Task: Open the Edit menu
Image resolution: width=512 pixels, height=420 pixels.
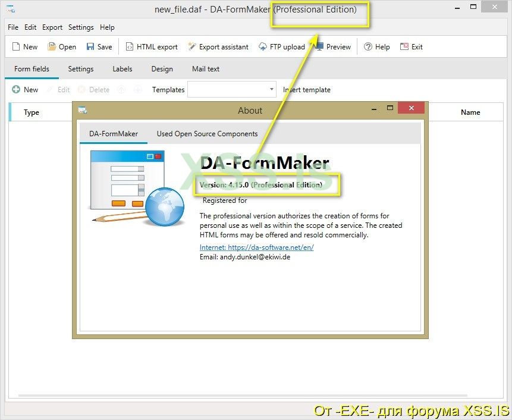Action: coord(30,27)
